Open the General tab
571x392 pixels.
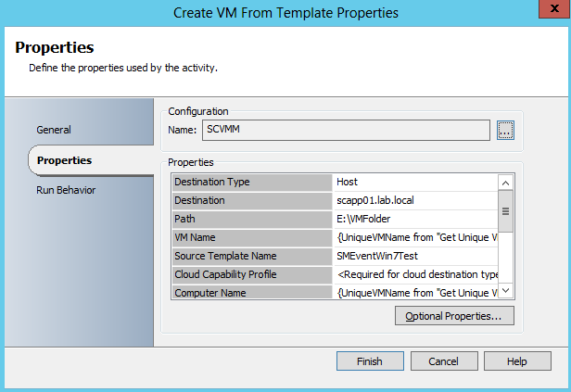point(54,130)
